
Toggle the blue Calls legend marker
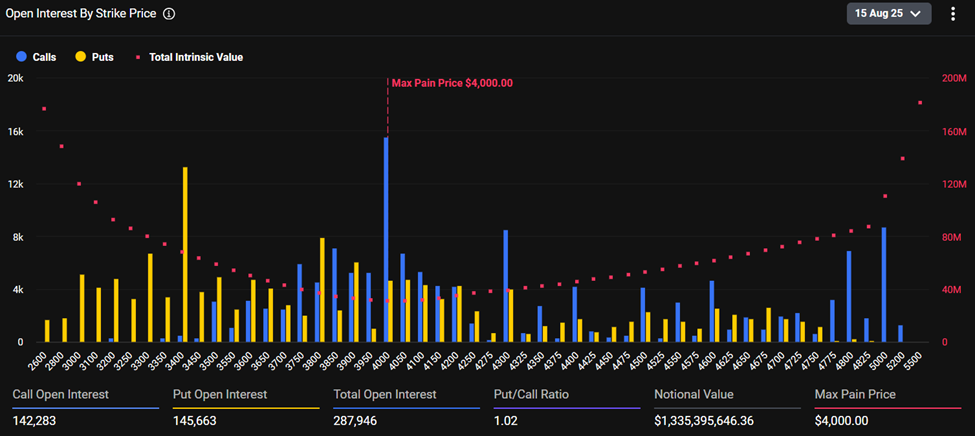[21, 57]
